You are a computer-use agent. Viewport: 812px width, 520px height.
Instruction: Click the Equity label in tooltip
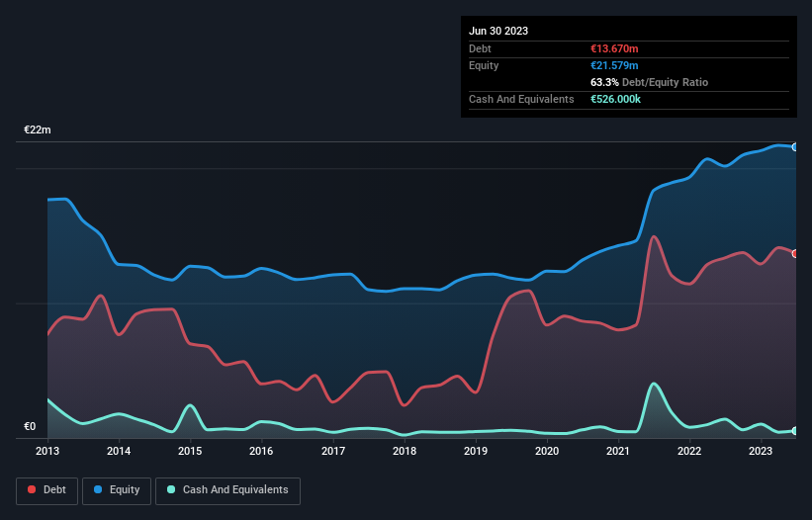(x=484, y=65)
